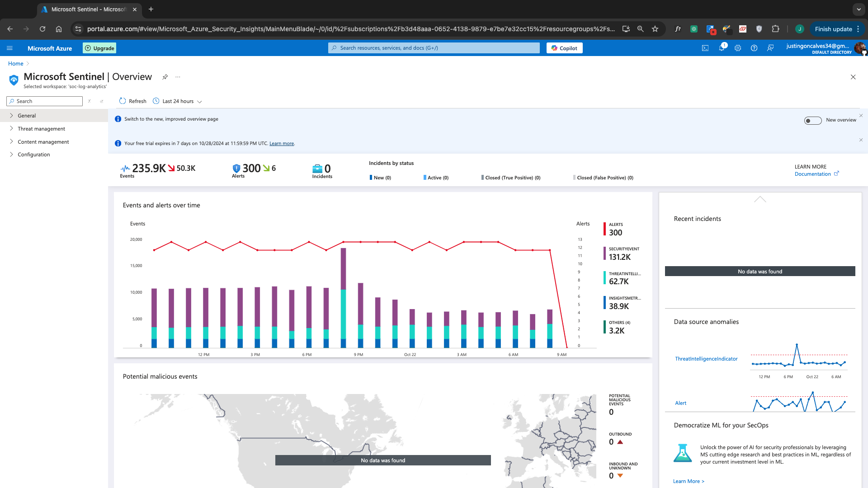Open the free trial Learn more link
Screen dimensions: 868x488
(282, 144)
